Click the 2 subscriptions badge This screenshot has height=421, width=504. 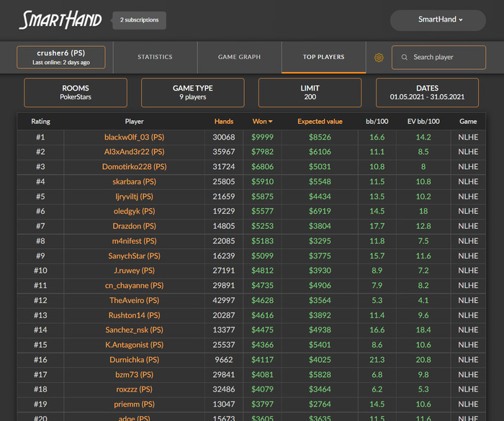(x=139, y=20)
